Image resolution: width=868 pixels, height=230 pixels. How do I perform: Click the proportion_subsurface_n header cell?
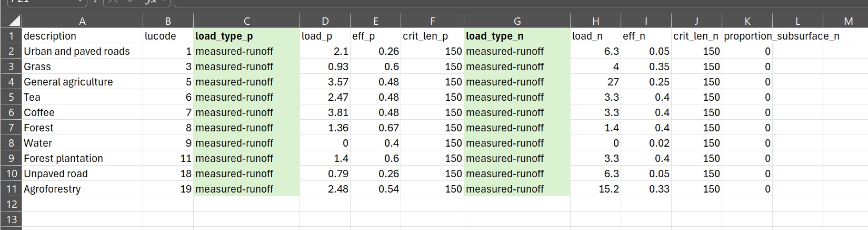click(781, 36)
